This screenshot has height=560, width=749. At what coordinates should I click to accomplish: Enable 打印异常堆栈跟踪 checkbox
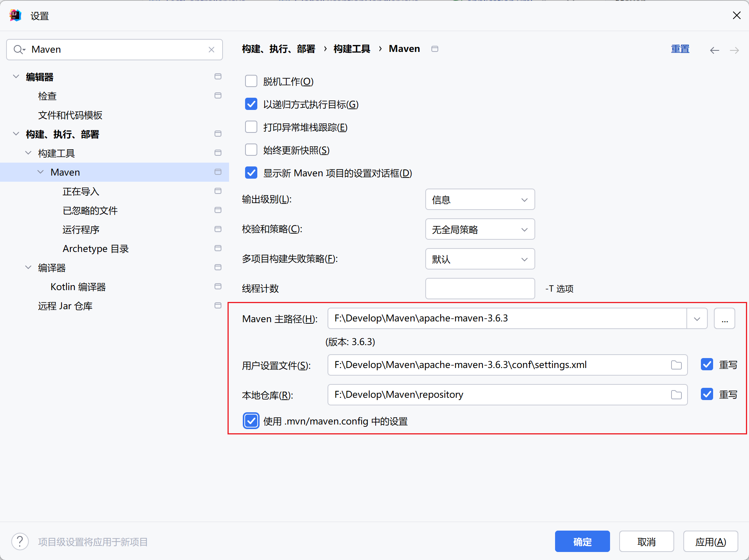(251, 127)
